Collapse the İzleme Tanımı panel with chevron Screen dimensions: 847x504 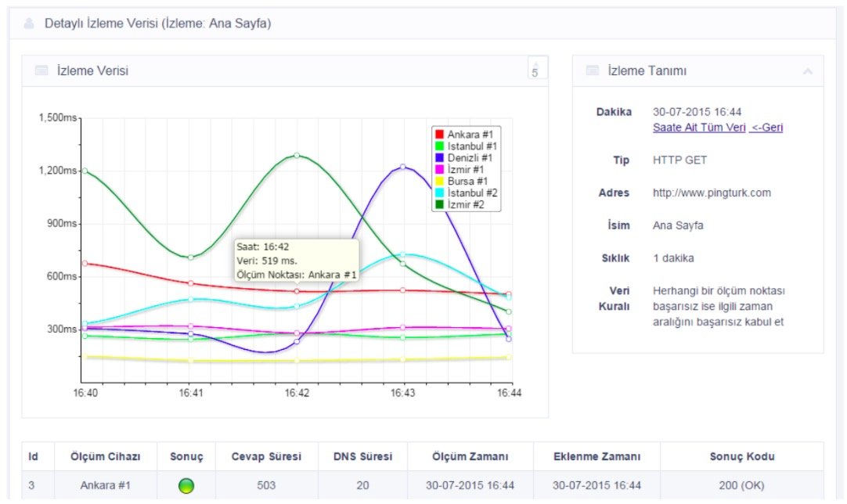[807, 71]
